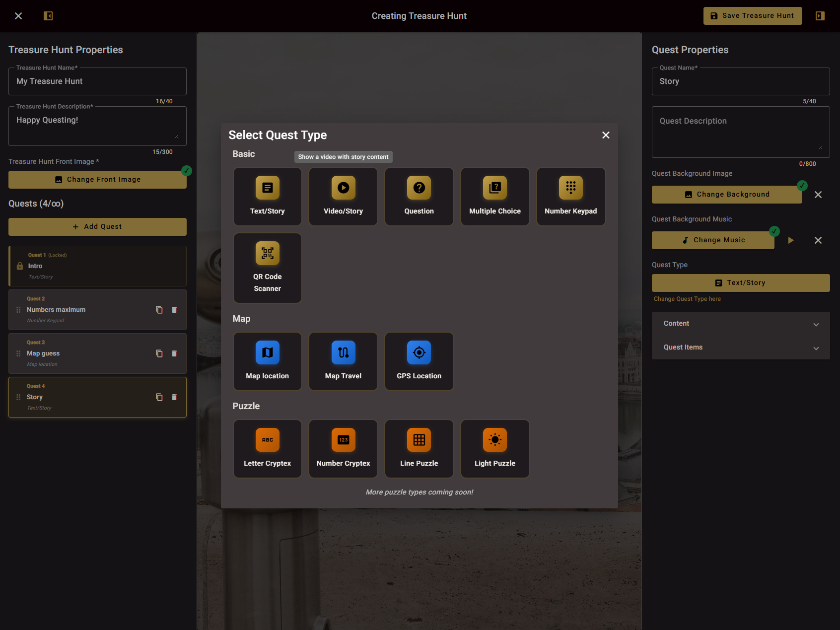This screenshot has width=840, height=630.
Task: Select the Text/Story quest type
Action: 267,196
